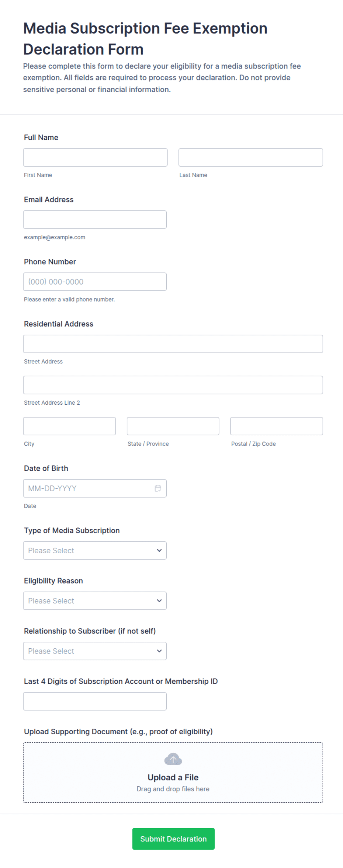This screenshot has width=343, height=868.
Task: Click the Phone Number field
Action: click(95, 282)
